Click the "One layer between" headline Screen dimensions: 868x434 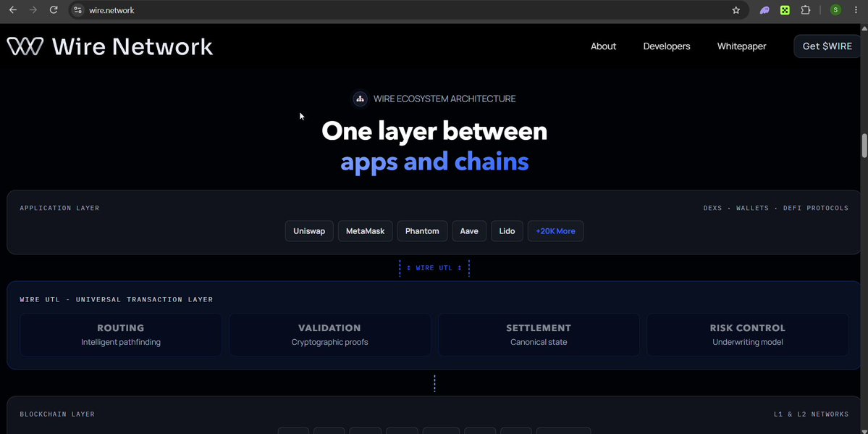point(434,131)
